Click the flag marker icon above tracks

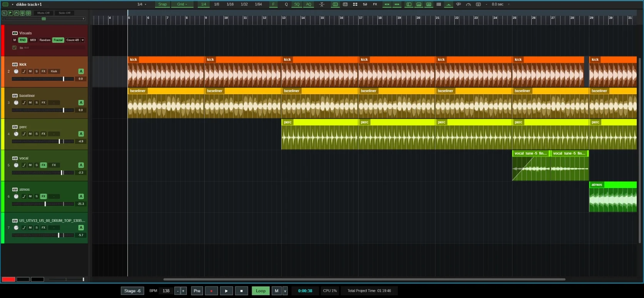10,13
